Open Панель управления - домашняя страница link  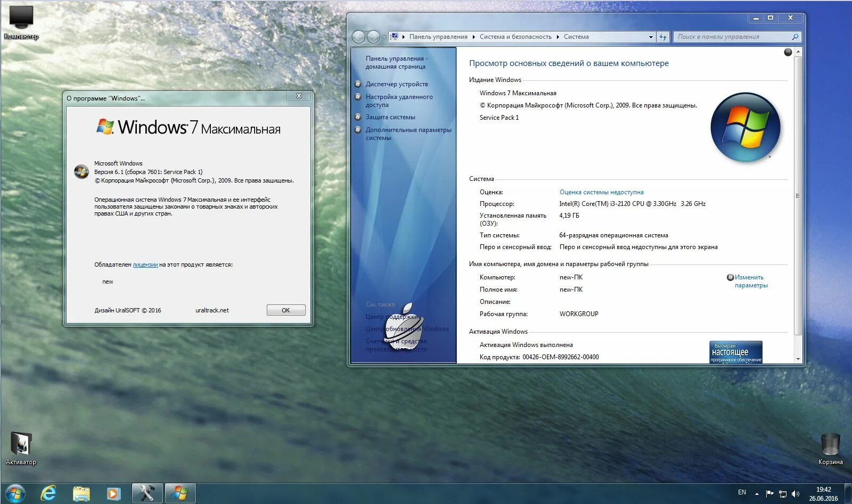pyautogui.click(x=397, y=62)
